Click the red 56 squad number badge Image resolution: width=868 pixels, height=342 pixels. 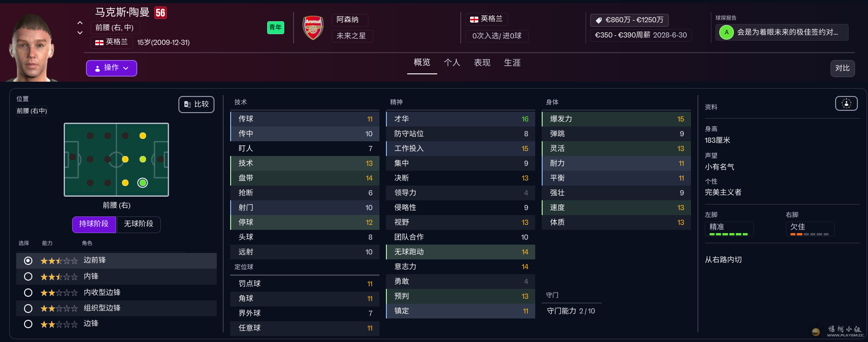pos(160,13)
